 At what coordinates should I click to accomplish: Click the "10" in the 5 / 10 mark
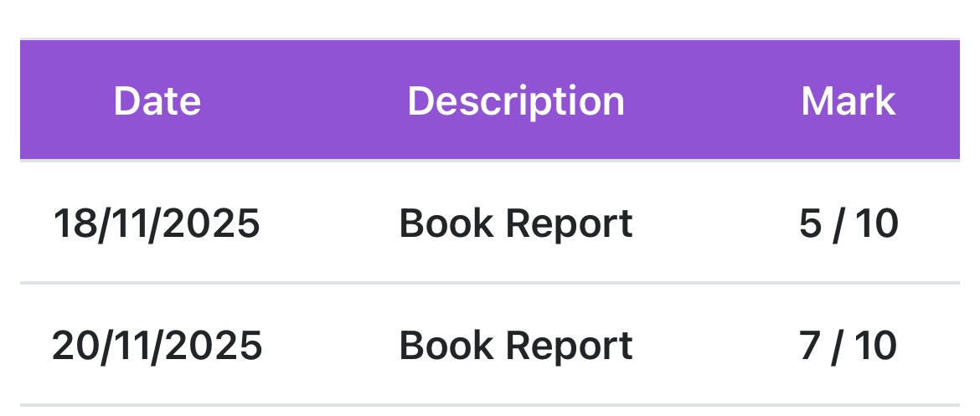876,223
